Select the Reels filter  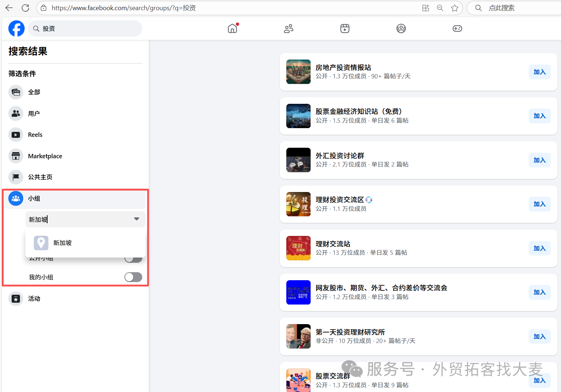tap(75, 135)
